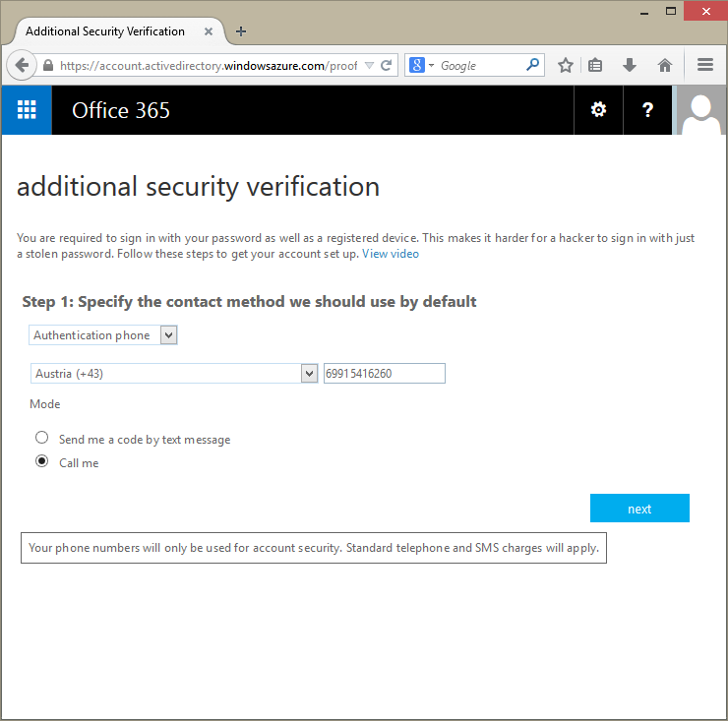Go to the Firefox home page icon

665,66
